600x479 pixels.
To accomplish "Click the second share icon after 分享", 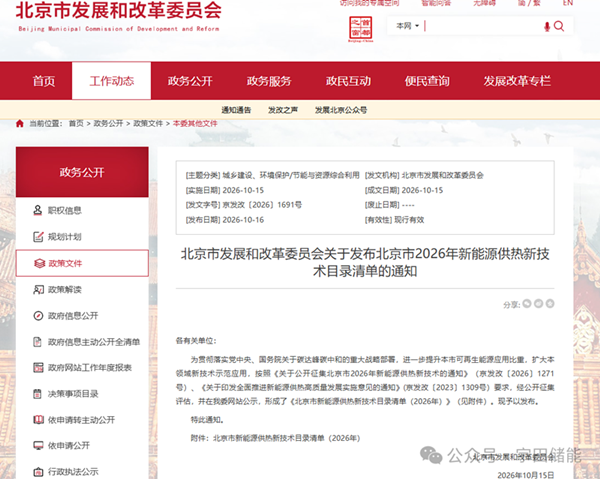I will coord(538,303).
